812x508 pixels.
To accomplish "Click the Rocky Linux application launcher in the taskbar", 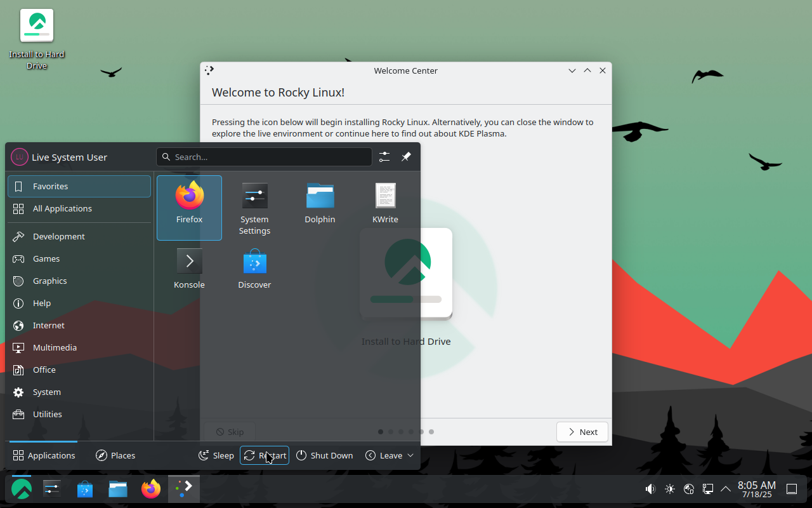I will (22, 489).
